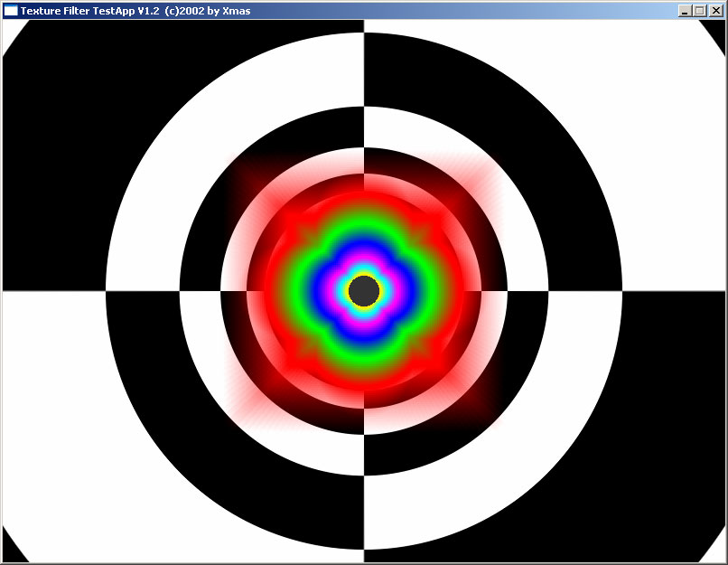Click the dark gray center circle
Image resolution: width=728 pixels, height=565 pixels.
[x=364, y=291]
